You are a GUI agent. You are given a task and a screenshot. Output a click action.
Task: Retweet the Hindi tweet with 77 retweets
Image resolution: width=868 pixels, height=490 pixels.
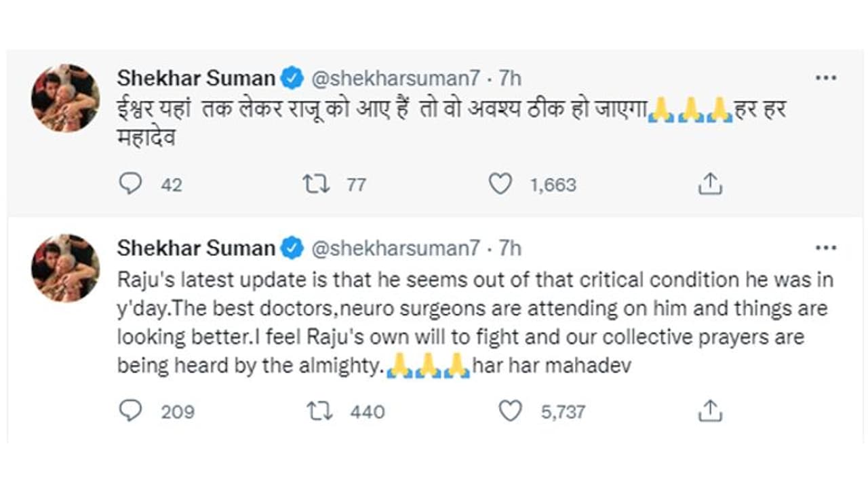pos(316,184)
